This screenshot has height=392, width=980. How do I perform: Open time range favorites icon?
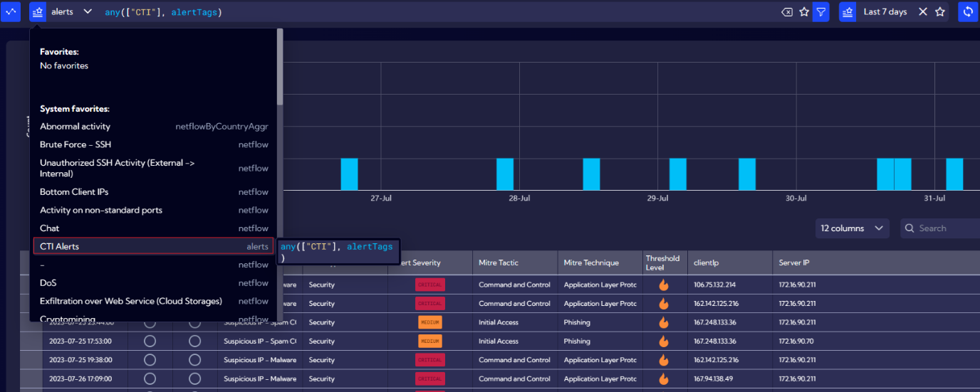click(x=848, y=12)
